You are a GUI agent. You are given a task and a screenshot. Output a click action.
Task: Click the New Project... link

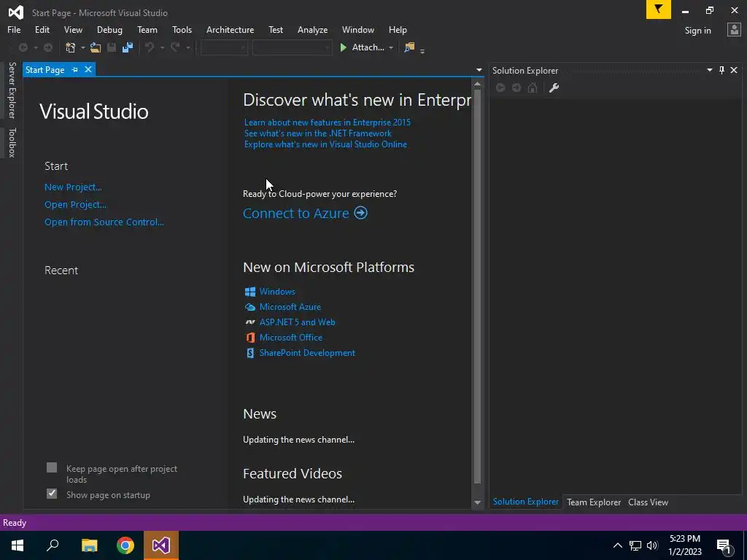tap(73, 187)
